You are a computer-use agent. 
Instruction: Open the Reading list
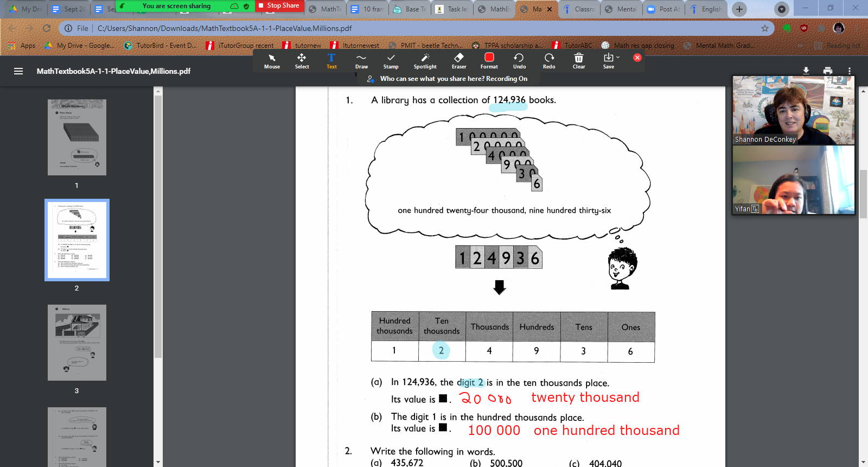[x=838, y=46]
